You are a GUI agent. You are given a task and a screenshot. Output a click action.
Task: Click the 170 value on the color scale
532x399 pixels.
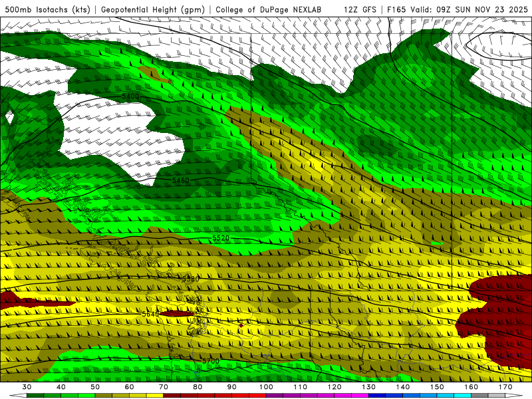coord(505,387)
